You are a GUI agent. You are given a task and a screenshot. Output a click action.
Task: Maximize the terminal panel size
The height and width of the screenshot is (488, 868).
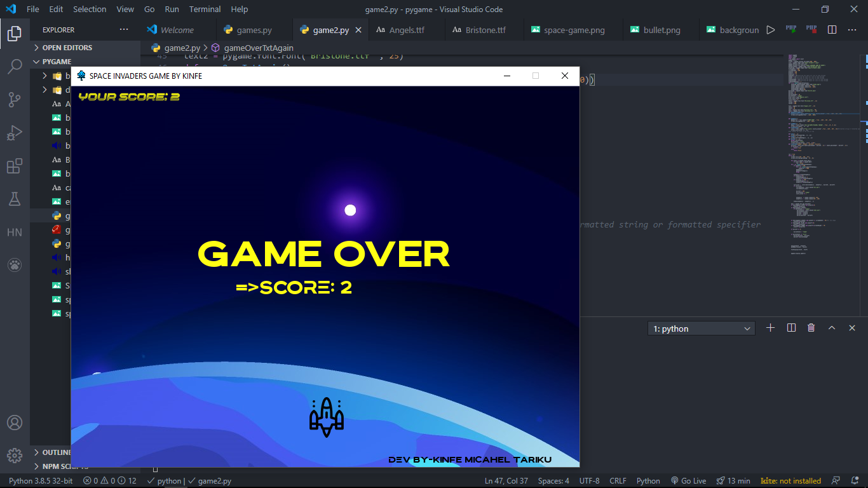click(x=832, y=328)
